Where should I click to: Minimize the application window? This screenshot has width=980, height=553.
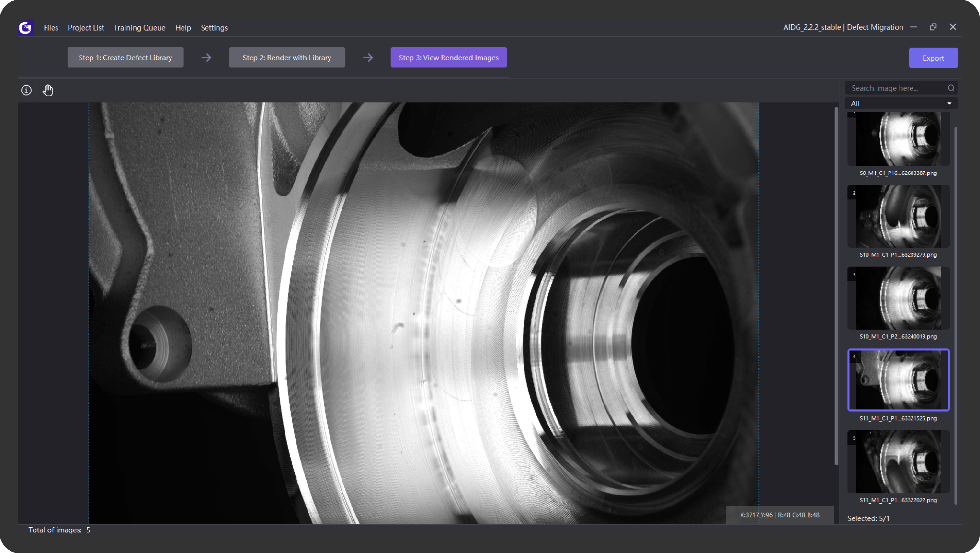click(913, 27)
